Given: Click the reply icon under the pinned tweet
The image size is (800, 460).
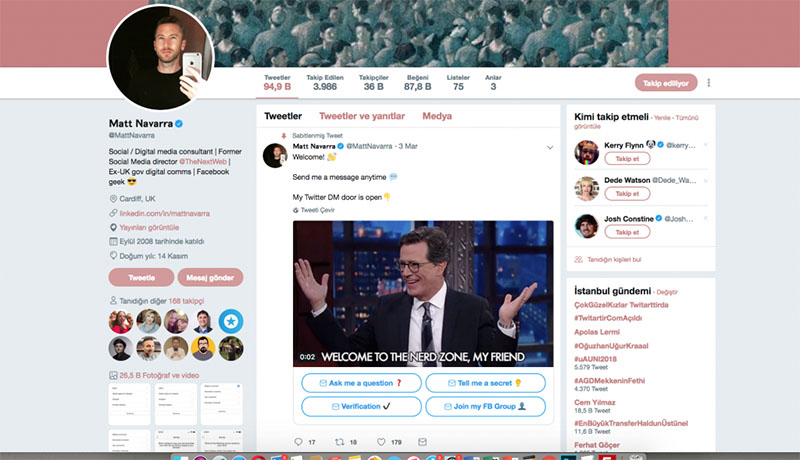Looking at the screenshot, I should coord(298,442).
